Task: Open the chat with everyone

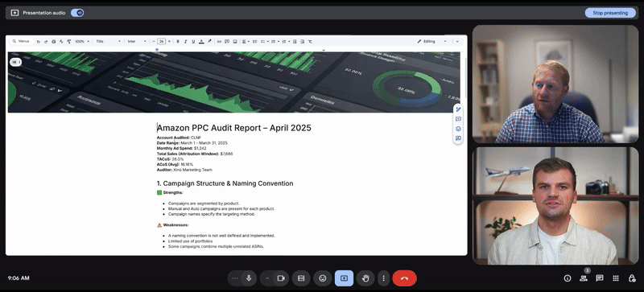Action: click(600, 278)
